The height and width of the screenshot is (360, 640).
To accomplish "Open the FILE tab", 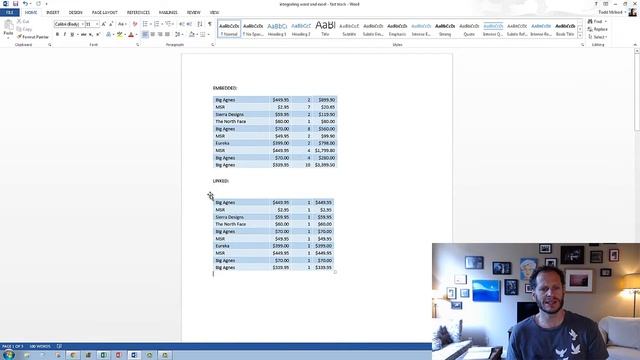I will (9, 13).
